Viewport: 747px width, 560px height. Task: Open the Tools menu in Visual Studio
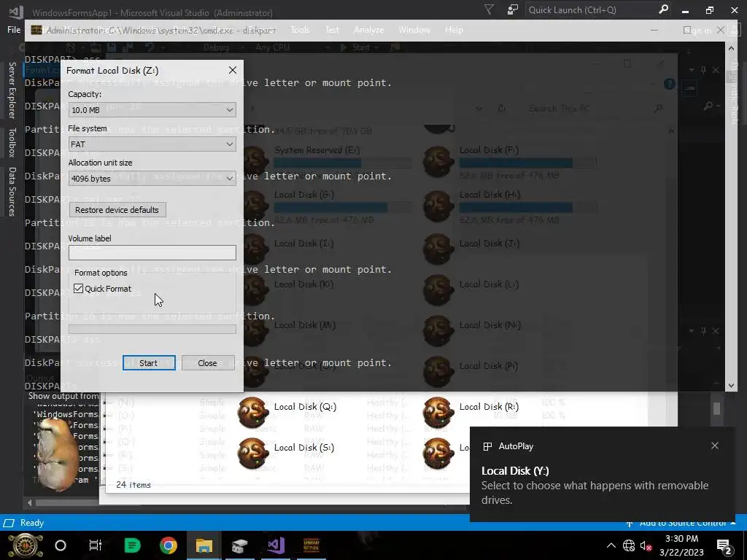[x=300, y=29]
